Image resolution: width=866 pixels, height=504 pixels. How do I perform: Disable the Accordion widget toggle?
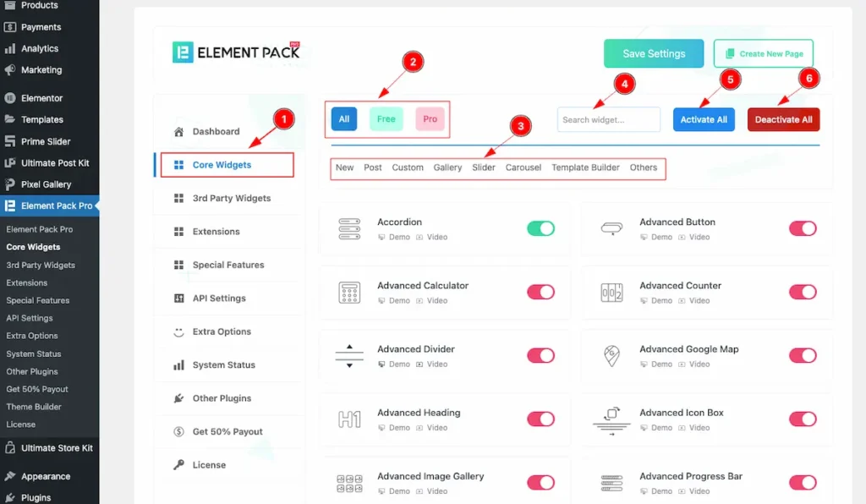click(540, 228)
